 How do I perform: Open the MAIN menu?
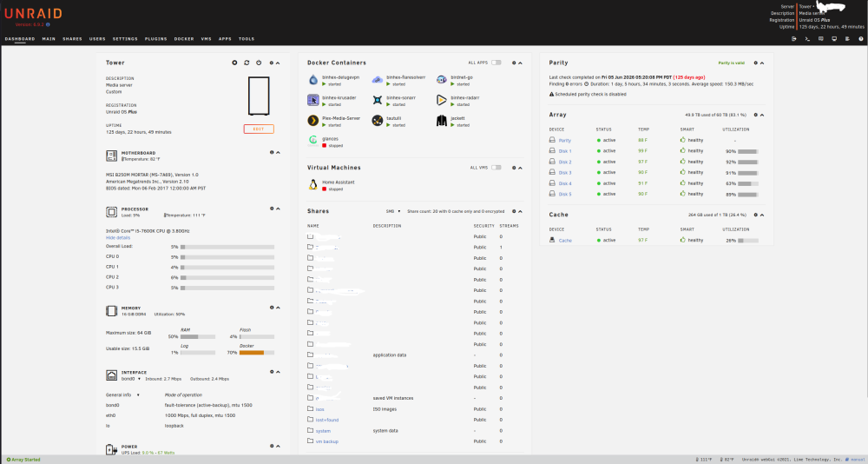[49, 39]
